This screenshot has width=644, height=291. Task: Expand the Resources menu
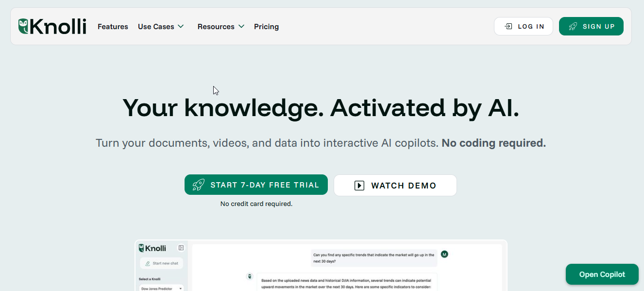(x=220, y=27)
